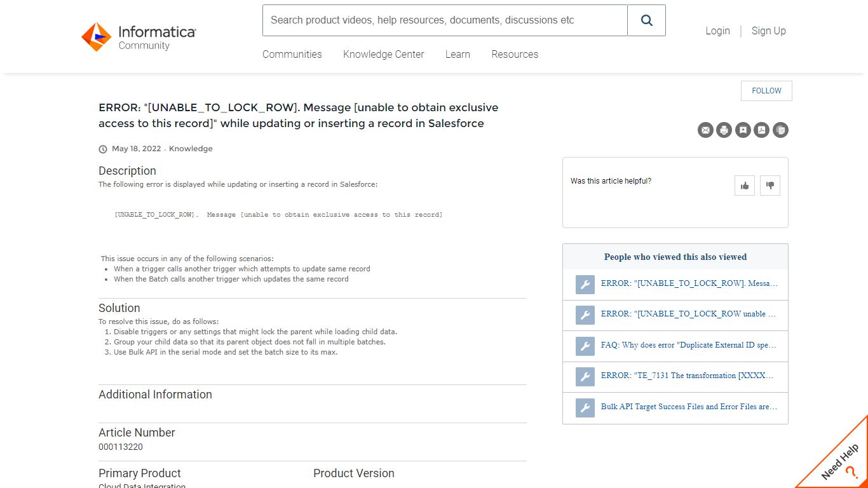This screenshot has height=488, width=868.
Task: Click the article title heading text
Action: [x=299, y=116]
